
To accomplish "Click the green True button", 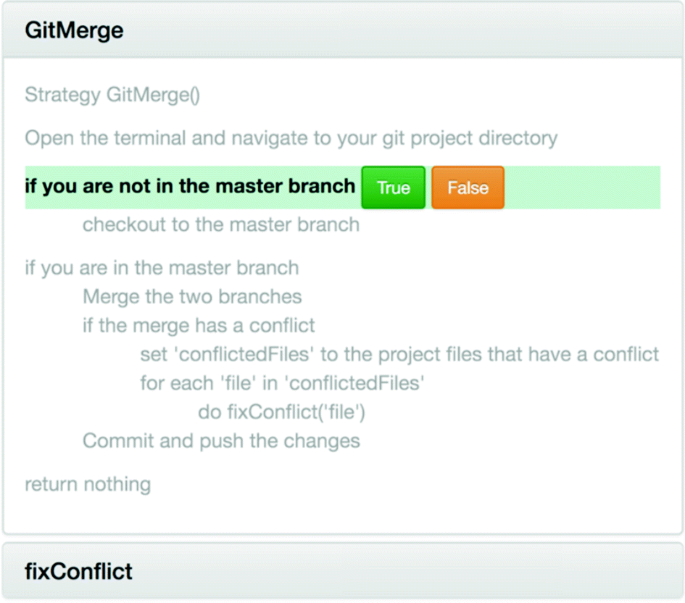I will [393, 188].
